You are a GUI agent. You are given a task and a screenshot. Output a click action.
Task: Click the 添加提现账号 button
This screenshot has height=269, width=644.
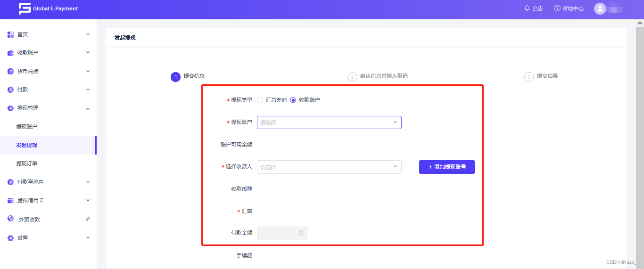click(x=447, y=167)
